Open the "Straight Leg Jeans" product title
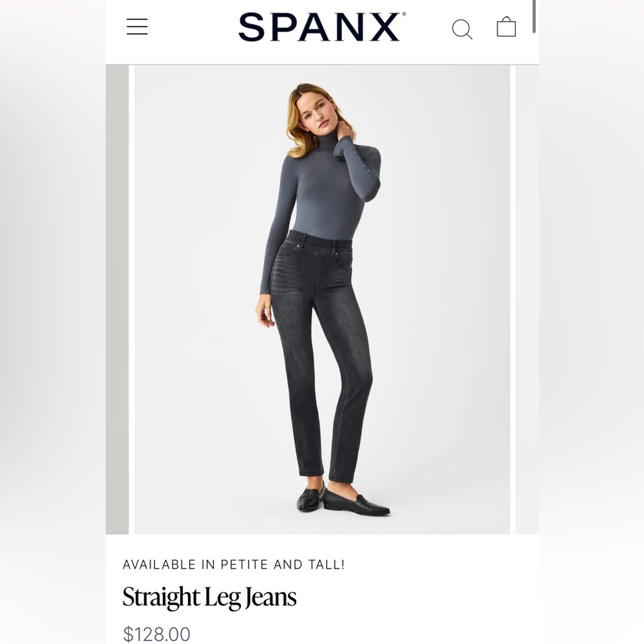The image size is (644, 644). [x=209, y=597]
